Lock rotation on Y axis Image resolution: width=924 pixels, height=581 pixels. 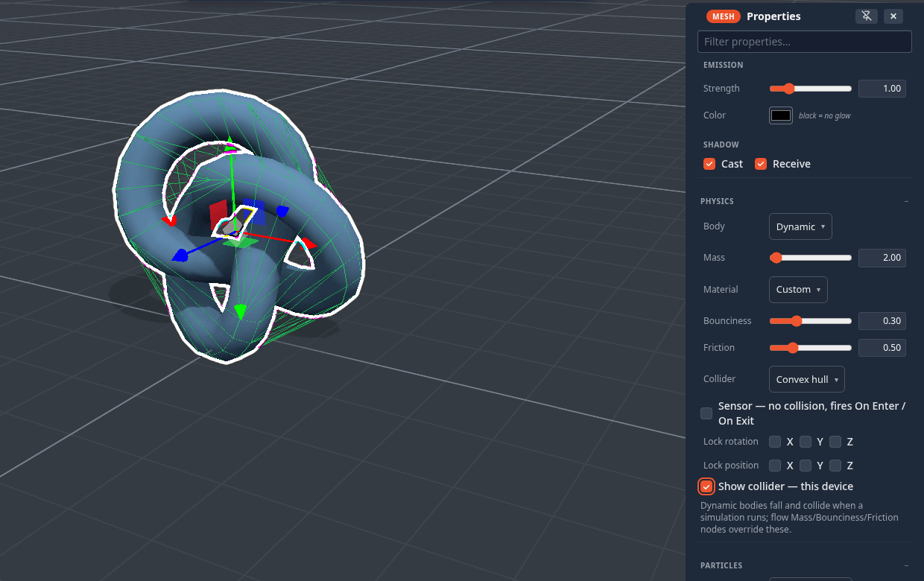pos(806,442)
